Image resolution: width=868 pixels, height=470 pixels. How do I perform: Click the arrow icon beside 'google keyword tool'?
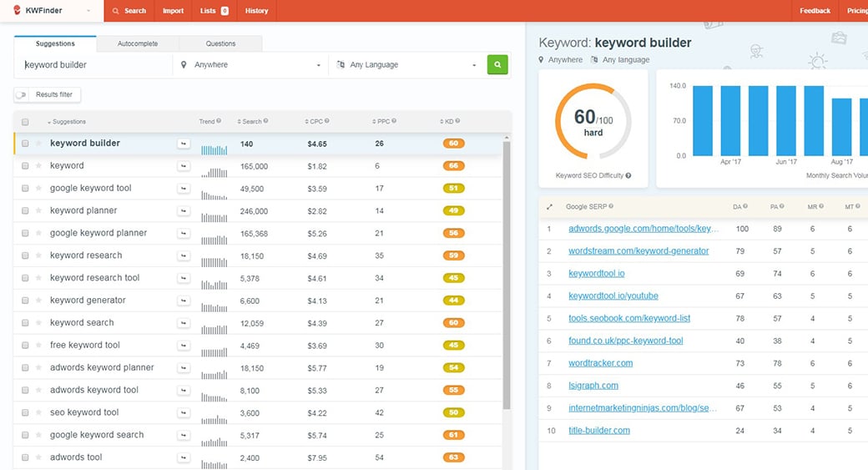183,189
